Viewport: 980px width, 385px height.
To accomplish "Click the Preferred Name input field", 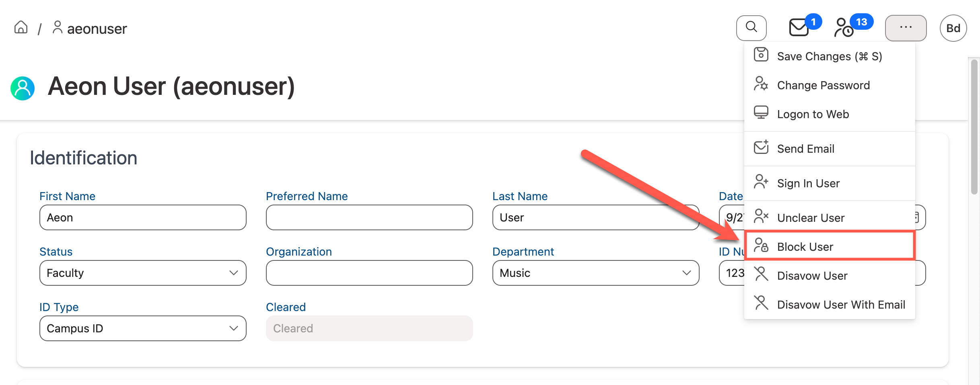I will (x=369, y=217).
